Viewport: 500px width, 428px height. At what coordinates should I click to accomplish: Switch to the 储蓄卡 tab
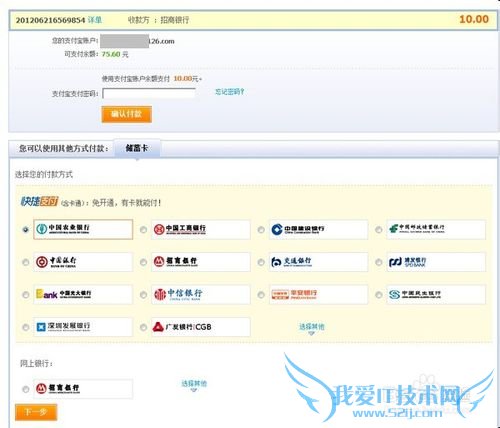pos(137,148)
